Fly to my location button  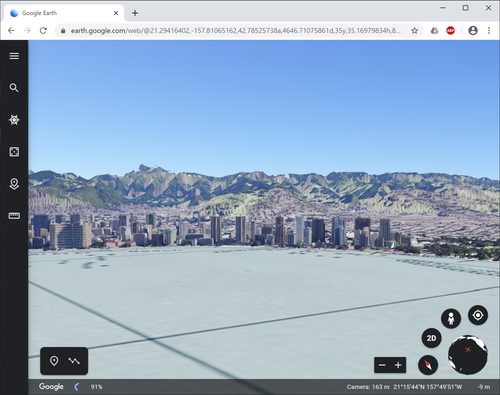coord(478,315)
